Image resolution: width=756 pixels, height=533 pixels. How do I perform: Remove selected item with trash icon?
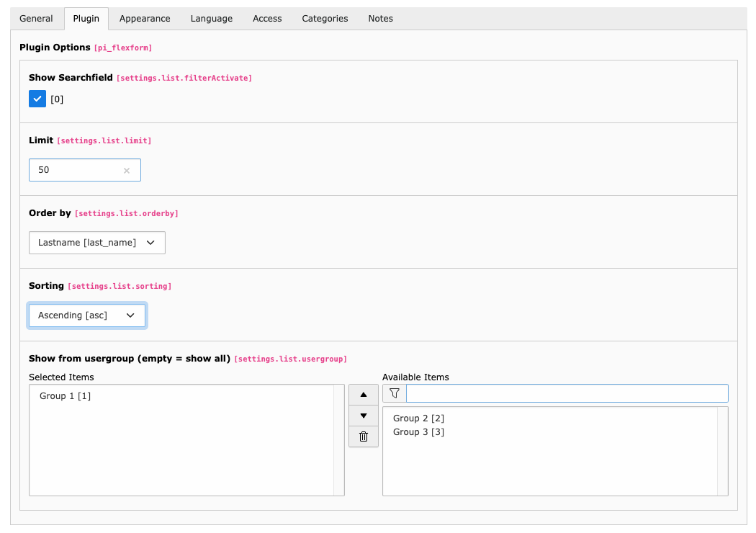[x=363, y=436]
